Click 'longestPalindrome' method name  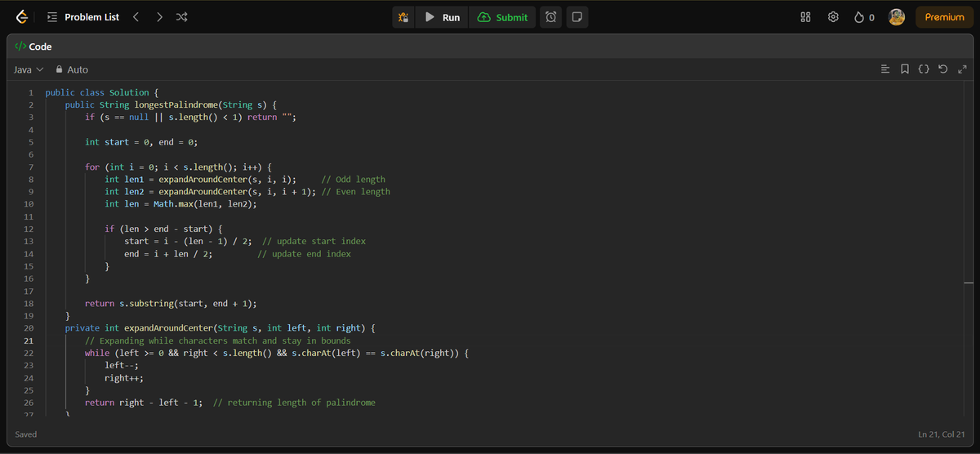coord(175,105)
